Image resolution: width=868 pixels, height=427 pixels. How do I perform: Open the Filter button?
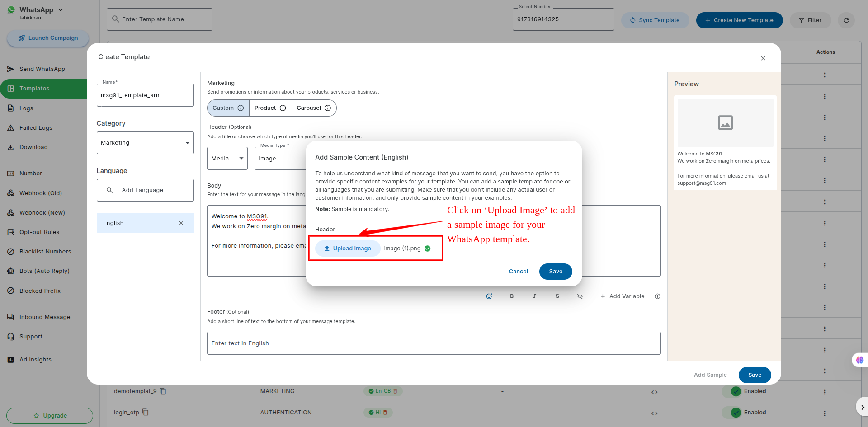pos(810,20)
